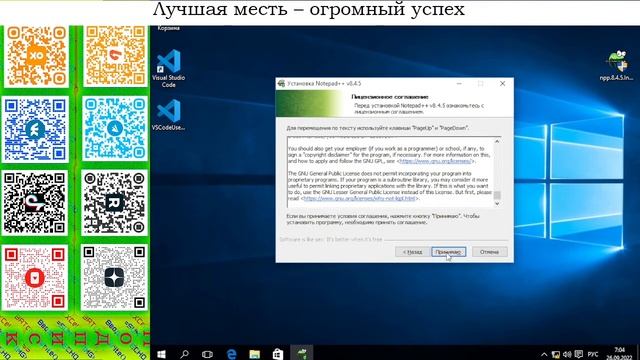This screenshot has height=360, width=640.
Task: Open the gnu.org/licenses link in the license text
Action: (435, 161)
